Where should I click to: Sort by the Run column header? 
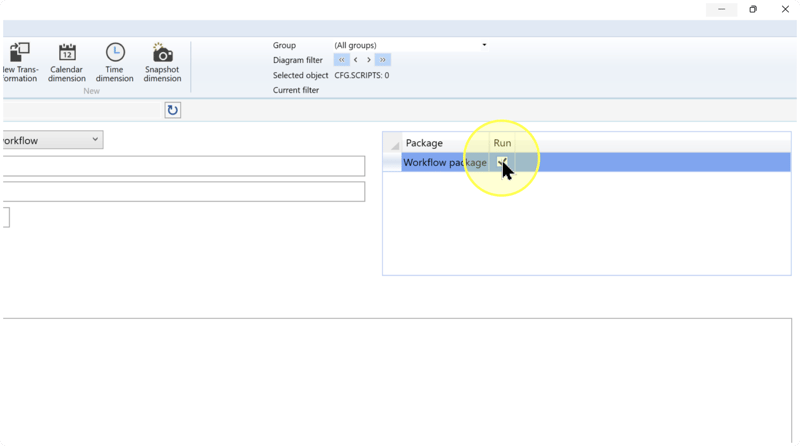click(x=502, y=143)
